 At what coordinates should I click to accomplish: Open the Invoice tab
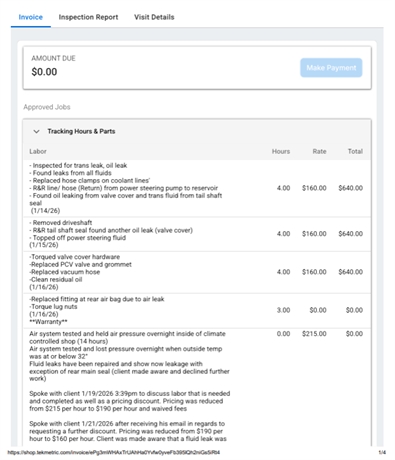coord(31,17)
